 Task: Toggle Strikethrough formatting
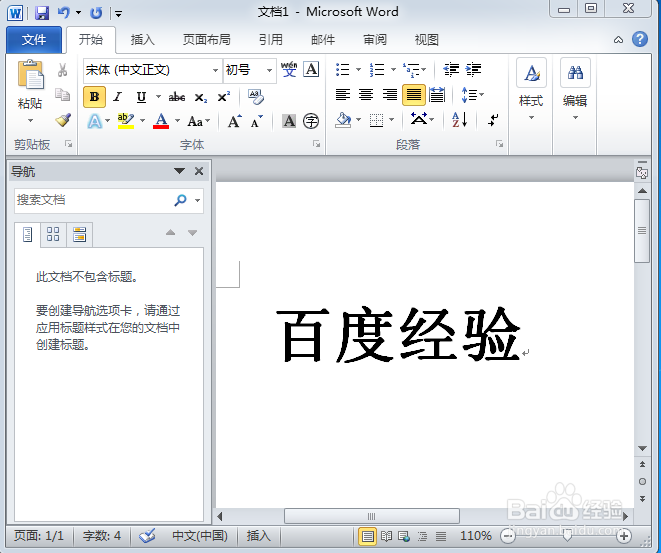[177, 97]
